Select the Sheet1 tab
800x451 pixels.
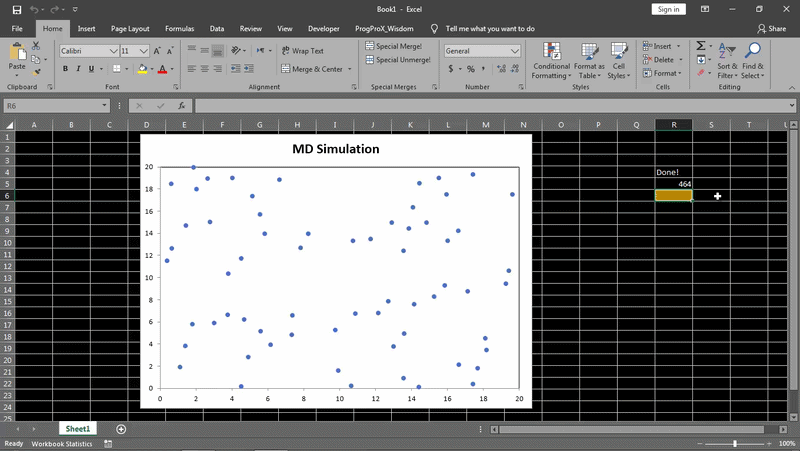tap(78, 429)
